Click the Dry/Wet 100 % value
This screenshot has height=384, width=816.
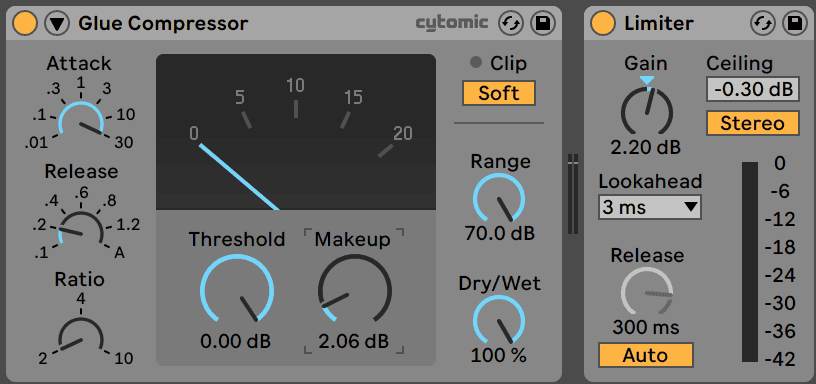499,355
